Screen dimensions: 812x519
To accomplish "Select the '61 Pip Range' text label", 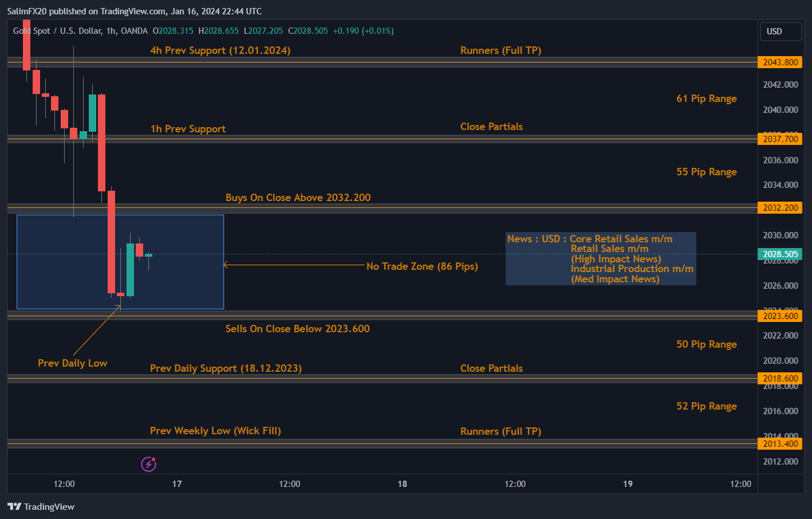I will [x=706, y=99].
